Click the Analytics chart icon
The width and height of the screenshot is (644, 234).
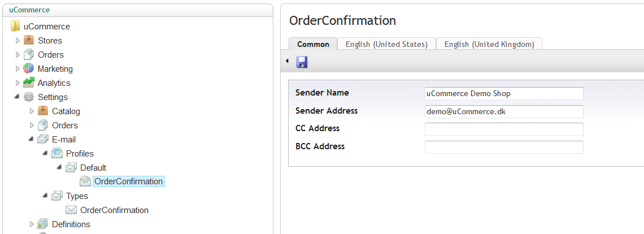(x=29, y=83)
